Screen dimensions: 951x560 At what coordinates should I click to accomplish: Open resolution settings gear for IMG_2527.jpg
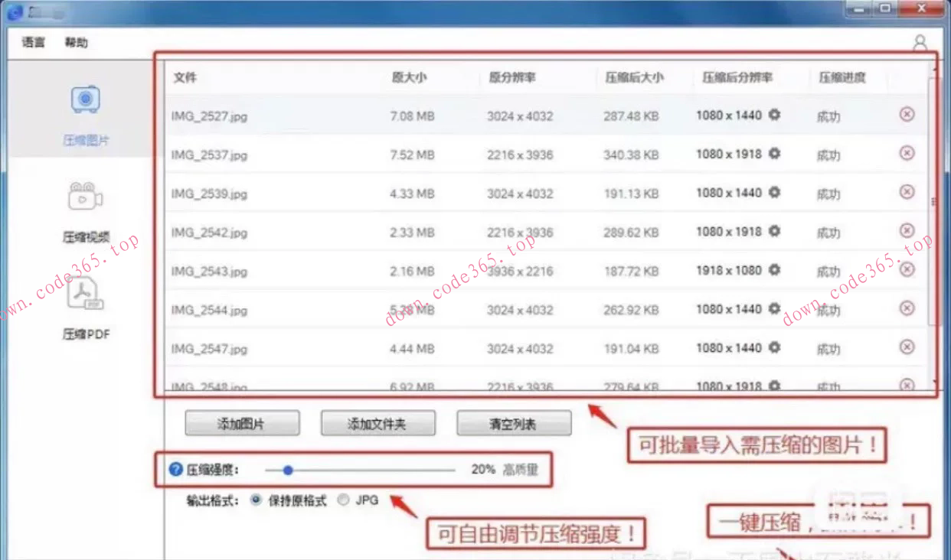point(774,115)
